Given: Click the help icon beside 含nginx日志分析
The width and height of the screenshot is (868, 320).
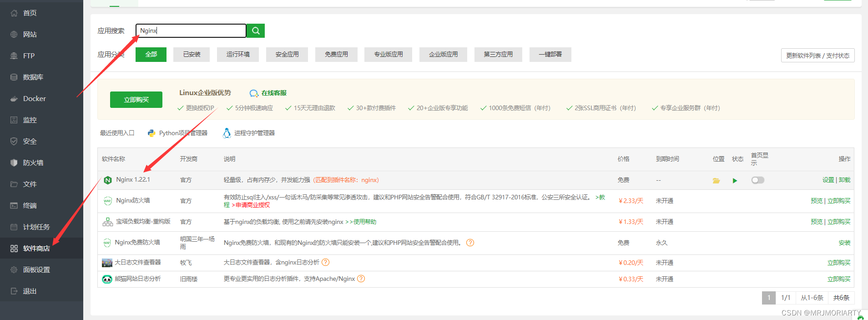Looking at the screenshot, I should click(325, 262).
